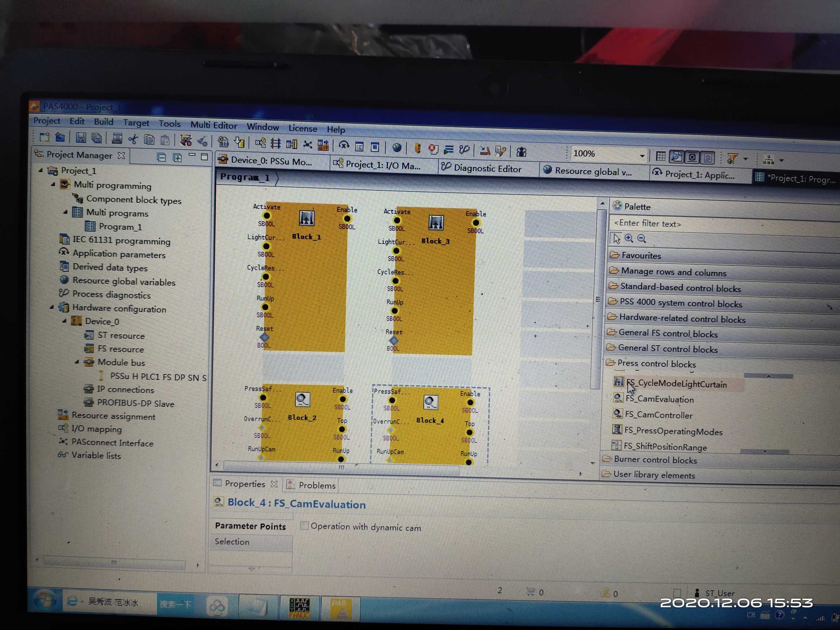Click the globe resource variables icon
This screenshot has width=840, height=630.
397,148
